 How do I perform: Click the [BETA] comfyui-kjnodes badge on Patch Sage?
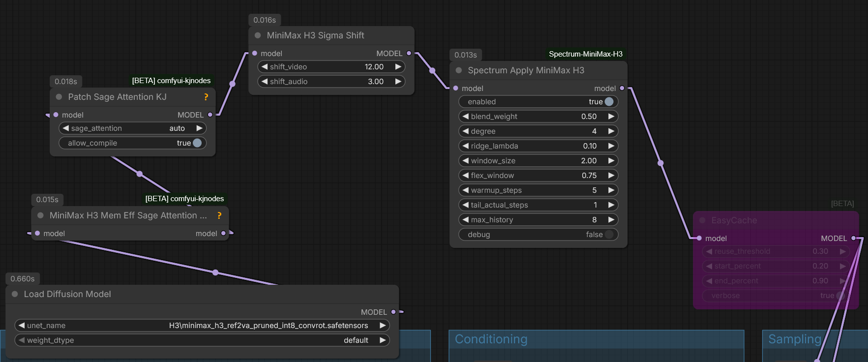pyautogui.click(x=171, y=81)
